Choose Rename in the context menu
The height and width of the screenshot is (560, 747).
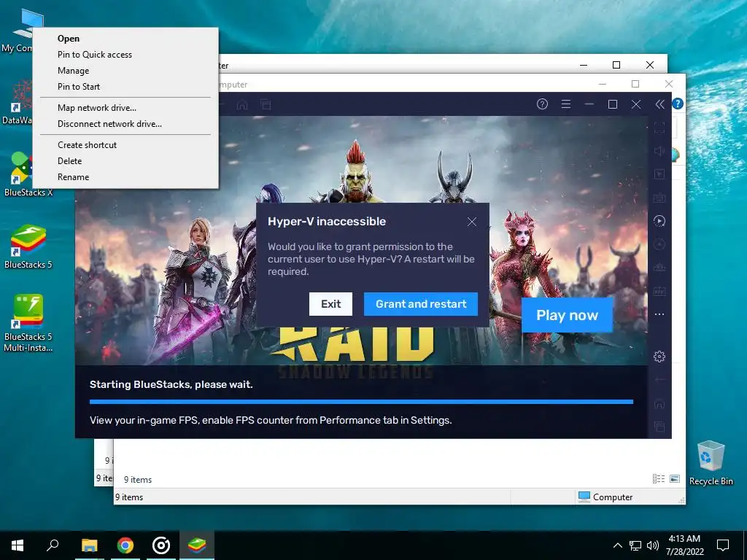(125, 177)
